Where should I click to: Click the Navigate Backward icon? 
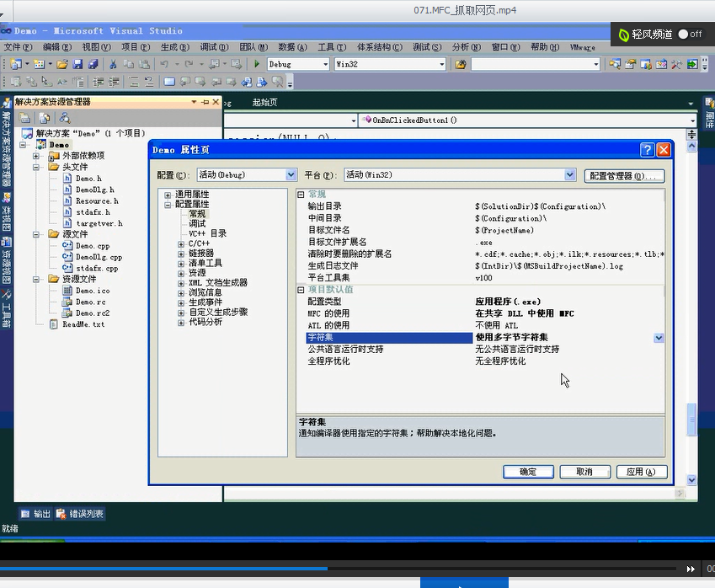point(214,64)
